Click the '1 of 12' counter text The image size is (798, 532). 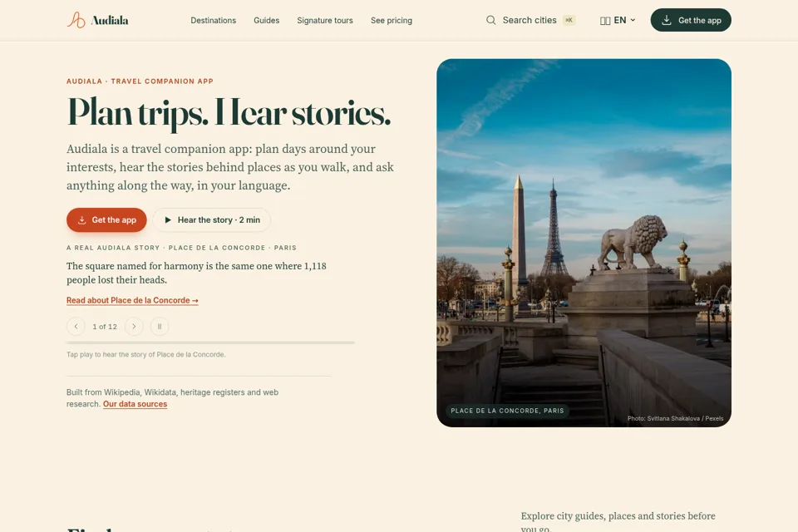click(105, 327)
